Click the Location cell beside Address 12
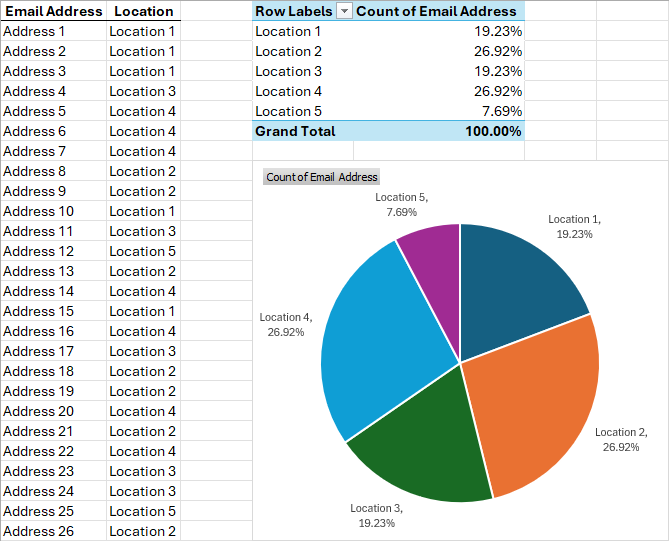 click(x=143, y=251)
